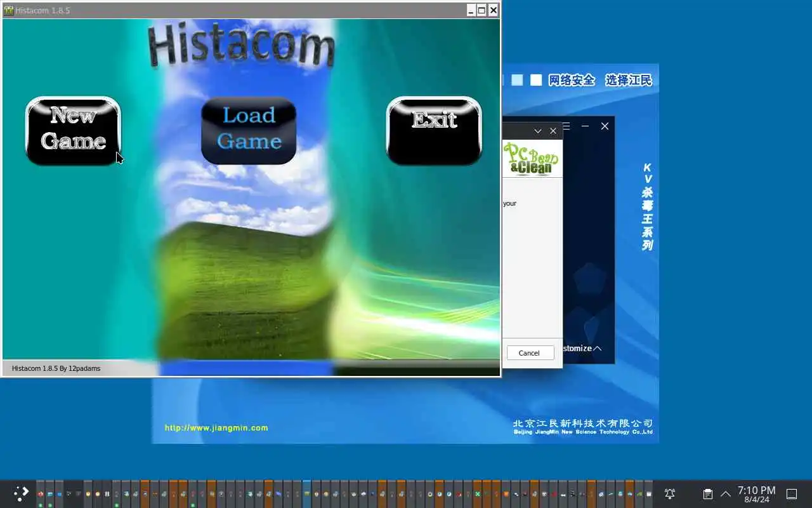Minimize the Histacom 1.8.5 window
The image size is (812, 508).
471,10
